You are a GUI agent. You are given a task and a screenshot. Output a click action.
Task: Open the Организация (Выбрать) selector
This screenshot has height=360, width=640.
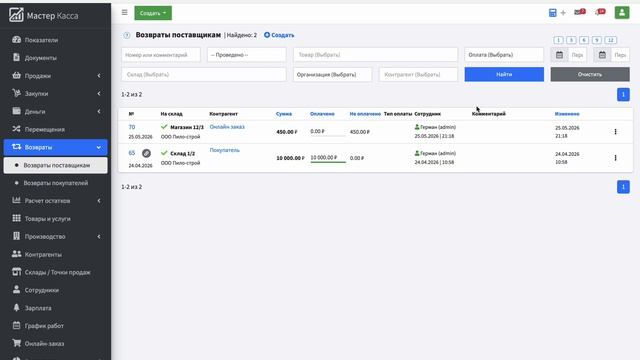(333, 74)
